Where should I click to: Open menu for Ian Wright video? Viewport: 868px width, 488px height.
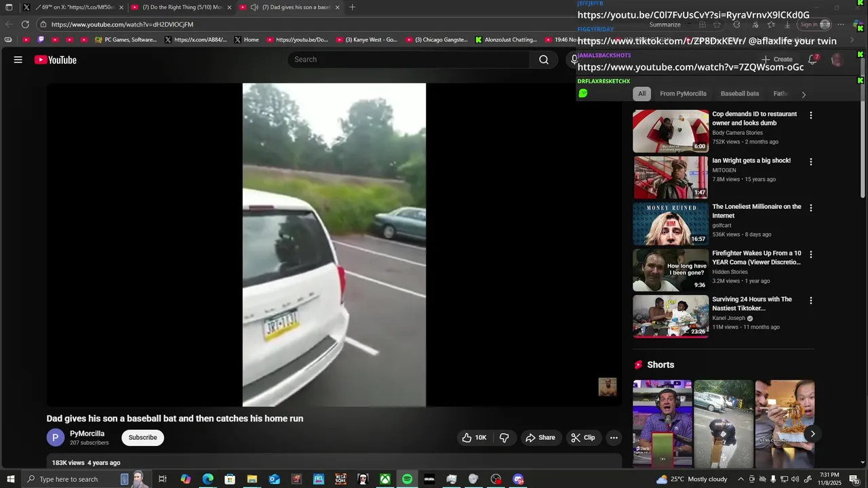pyautogui.click(x=810, y=162)
